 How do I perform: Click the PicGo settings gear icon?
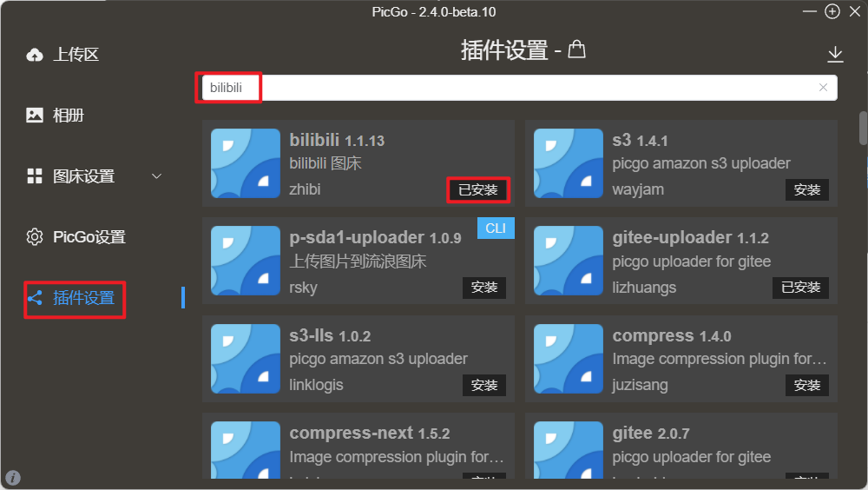(x=35, y=236)
